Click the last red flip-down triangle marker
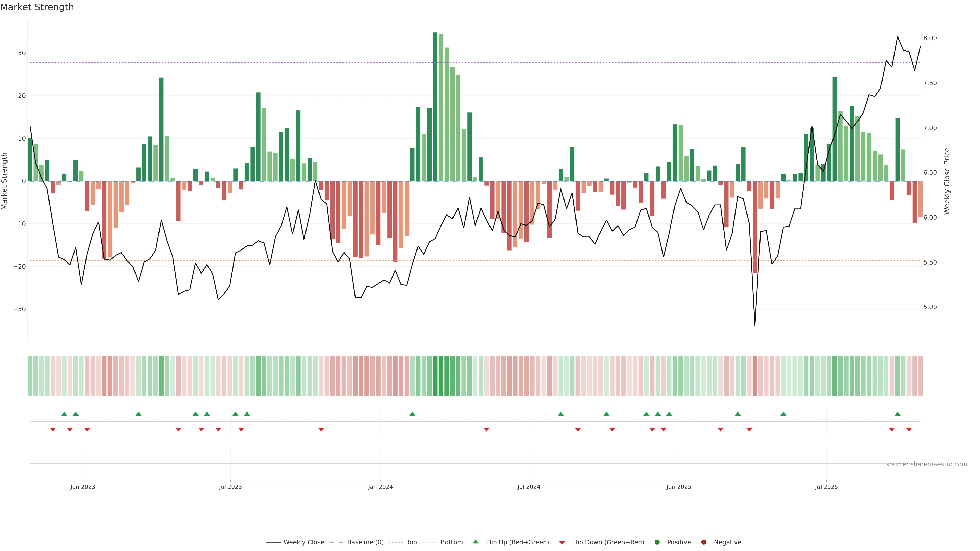This screenshot has width=980, height=551. pyautogui.click(x=909, y=429)
